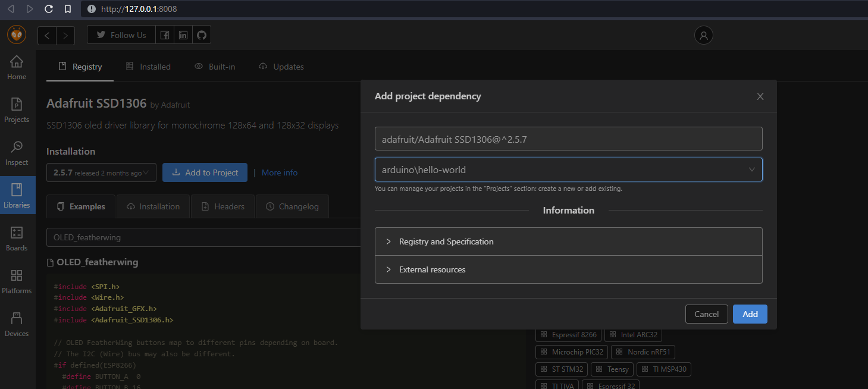
Task: Open Inspect in sidebar
Action: click(17, 153)
